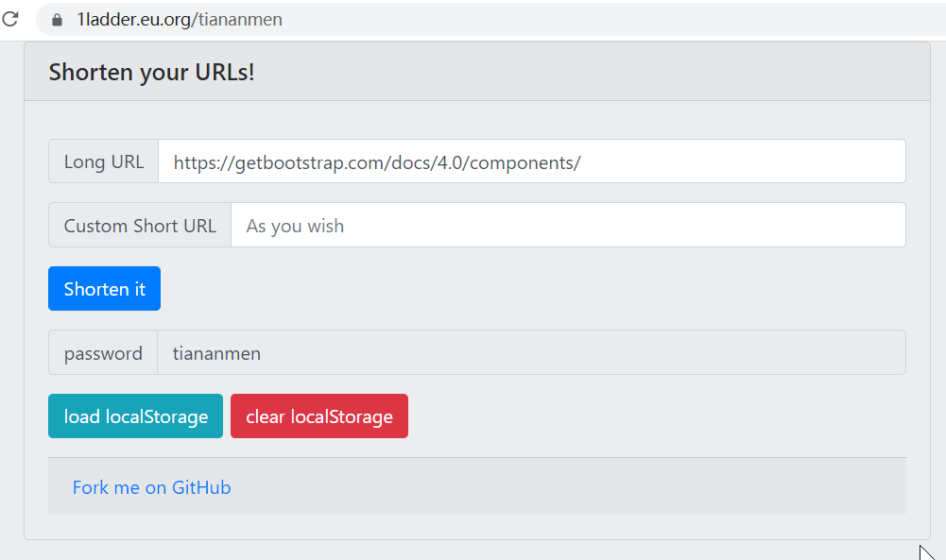Image resolution: width=946 pixels, height=560 pixels.
Task: Open the 'Fork me on GitHub' link
Action: [151, 487]
